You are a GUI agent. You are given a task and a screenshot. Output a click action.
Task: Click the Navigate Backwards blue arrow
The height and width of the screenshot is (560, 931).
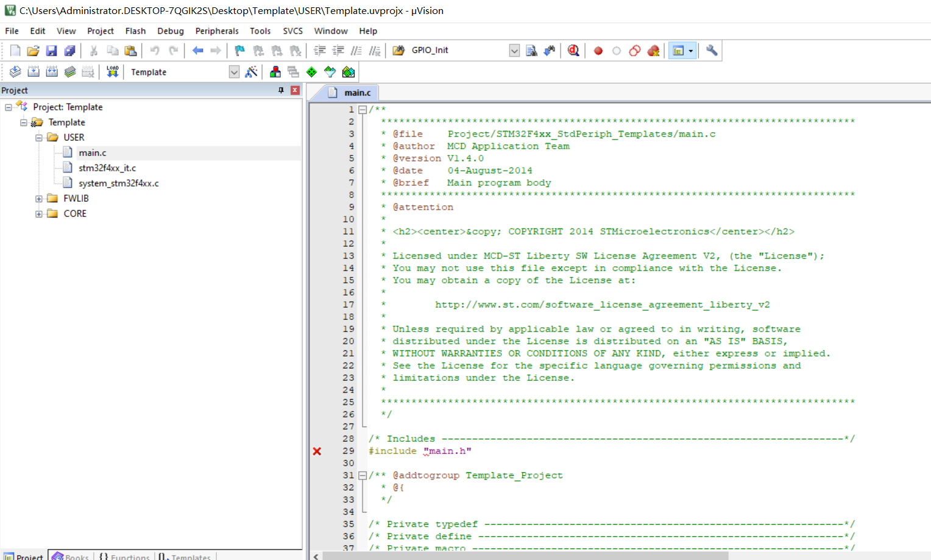197,51
